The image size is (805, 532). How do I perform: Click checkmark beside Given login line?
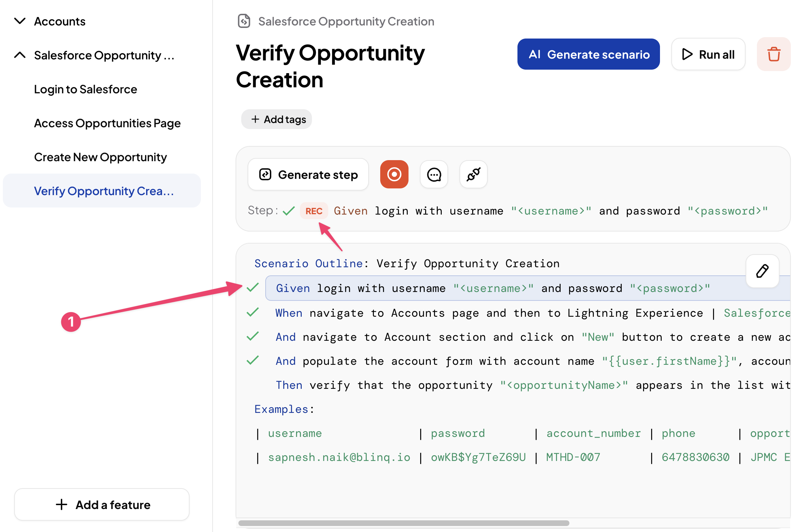(x=253, y=287)
